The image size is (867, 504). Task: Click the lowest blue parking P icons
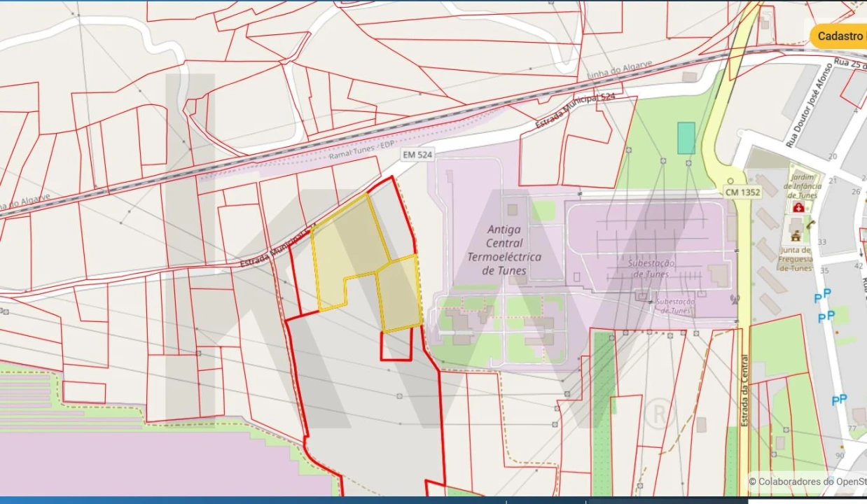tap(839, 400)
